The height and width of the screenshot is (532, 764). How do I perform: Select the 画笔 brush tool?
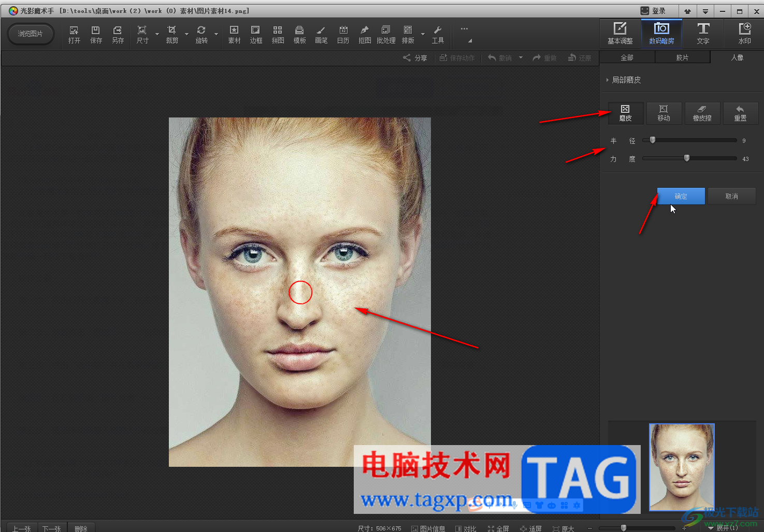click(x=321, y=34)
